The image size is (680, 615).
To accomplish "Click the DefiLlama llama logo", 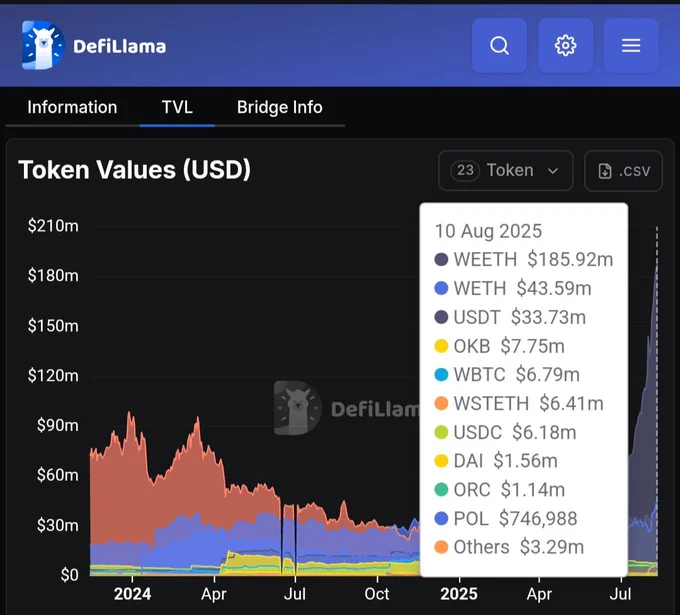I will click(x=43, y=45).
